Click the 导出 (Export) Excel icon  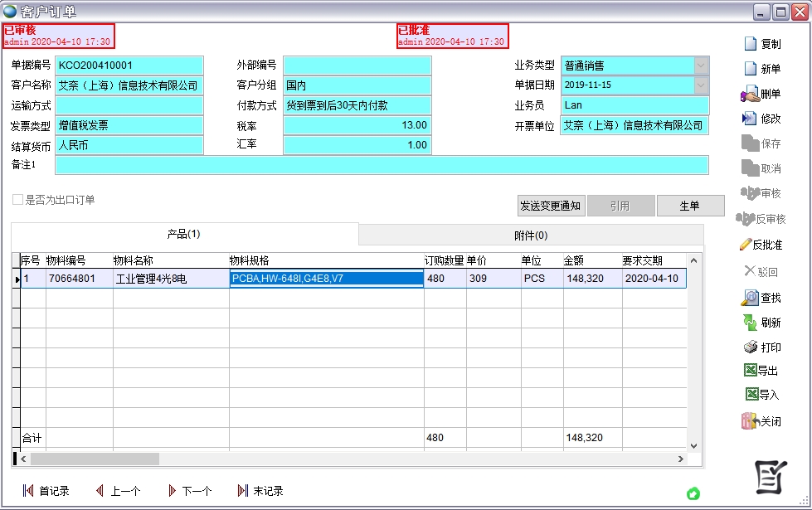pyautogui.click(x=750, y=371)
